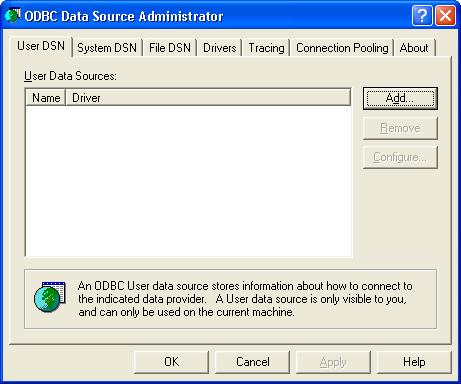Sort by the Name column header
The height and width of the screenshot is (384, 461).
click(46, 98)
